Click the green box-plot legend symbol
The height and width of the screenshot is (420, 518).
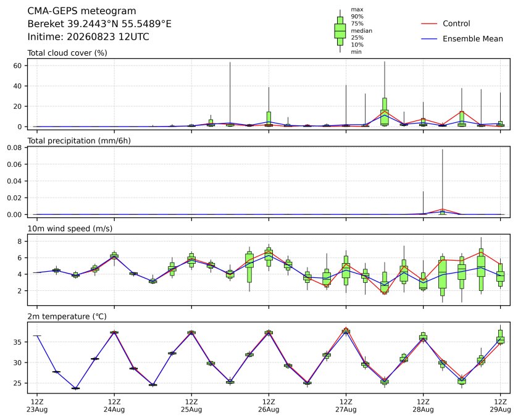coord(340,31)
